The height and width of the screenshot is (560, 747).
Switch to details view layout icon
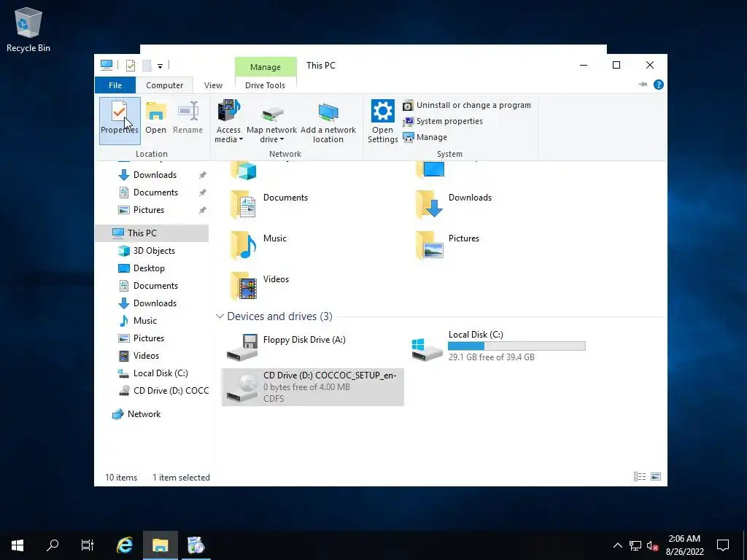(640, 476)
